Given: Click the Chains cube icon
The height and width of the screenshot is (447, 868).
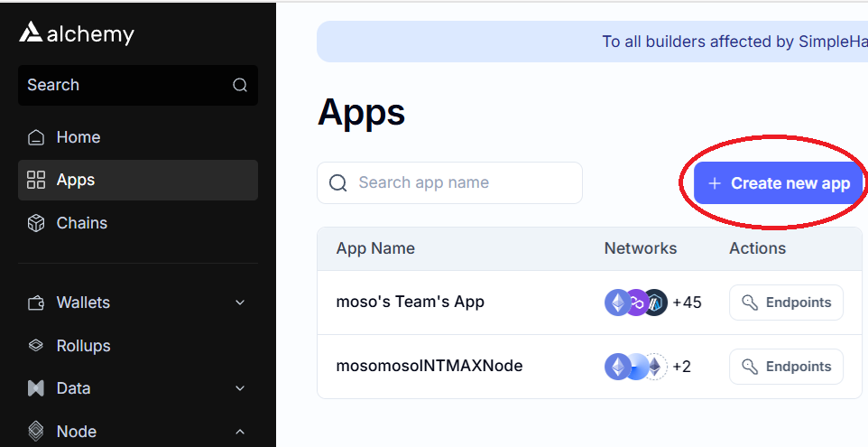Looking at the screenshot, I should [x=36, y=223].
